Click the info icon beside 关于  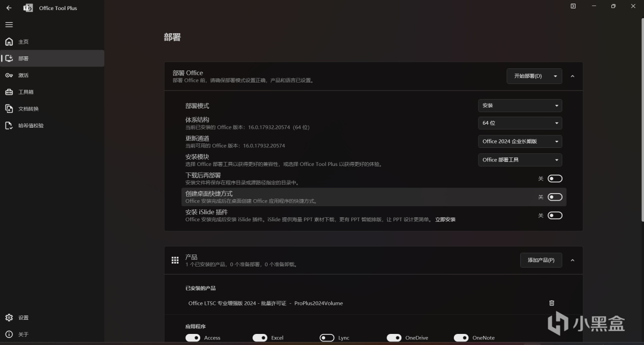(9, 334)
